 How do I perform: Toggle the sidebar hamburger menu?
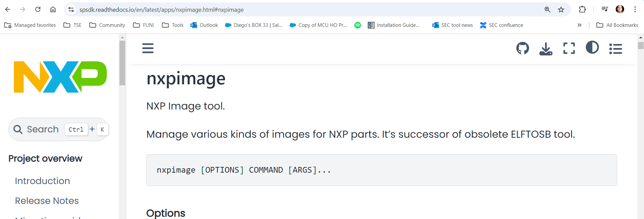point(148,48)
